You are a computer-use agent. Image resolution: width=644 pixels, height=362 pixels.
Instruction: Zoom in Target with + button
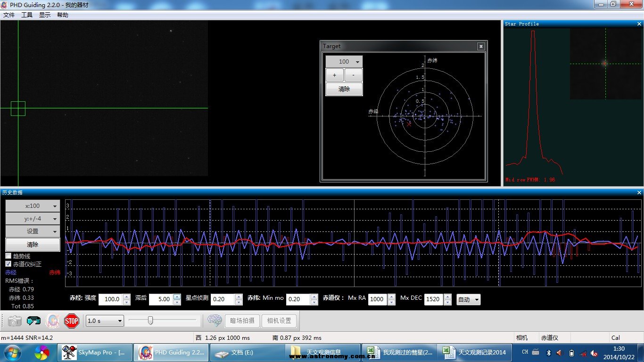(335, 75)
